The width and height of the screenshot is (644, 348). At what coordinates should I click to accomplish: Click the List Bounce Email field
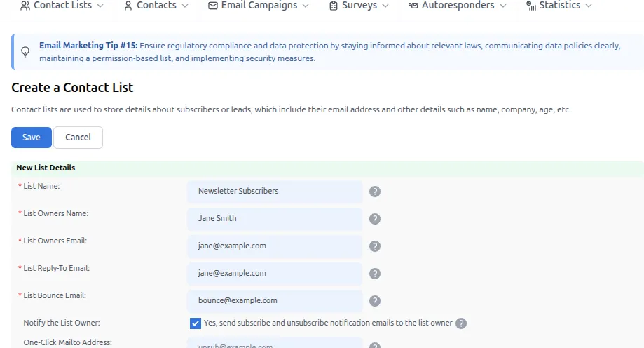click(275, 301)
